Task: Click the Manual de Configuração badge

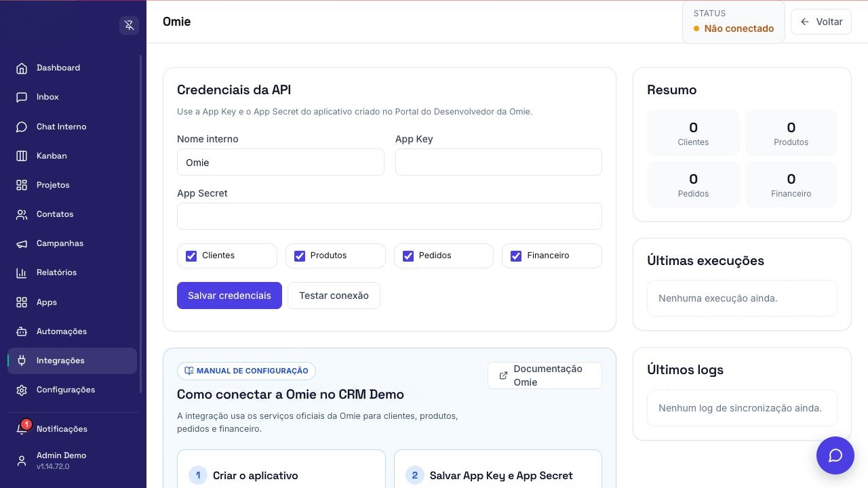Action: pyautogui.click(x=246, y=371)
